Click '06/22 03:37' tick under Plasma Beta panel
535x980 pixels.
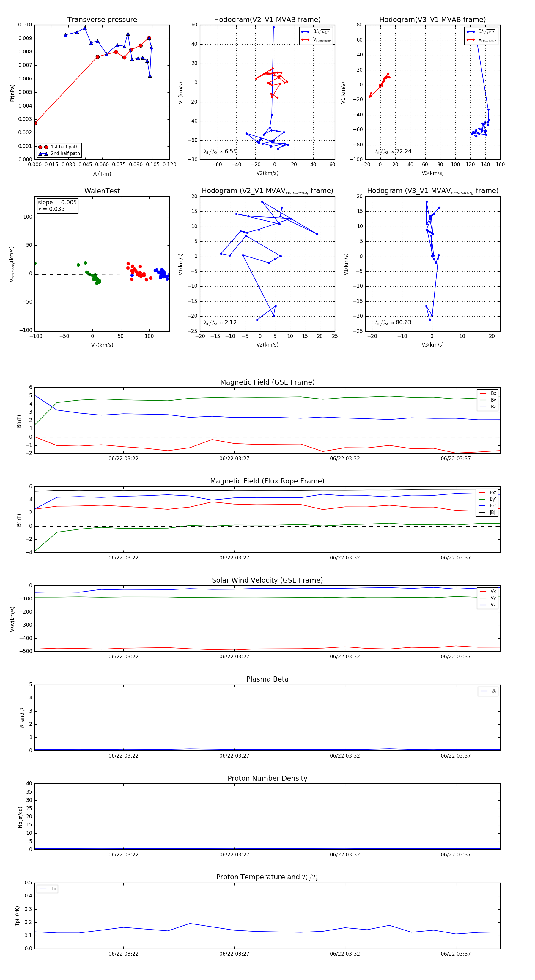pyautogui.click(x=456, y=756)
